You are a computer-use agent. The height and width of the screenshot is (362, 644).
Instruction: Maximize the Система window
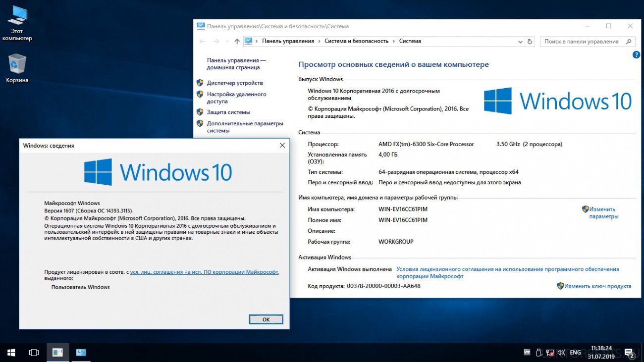point(609,26)
